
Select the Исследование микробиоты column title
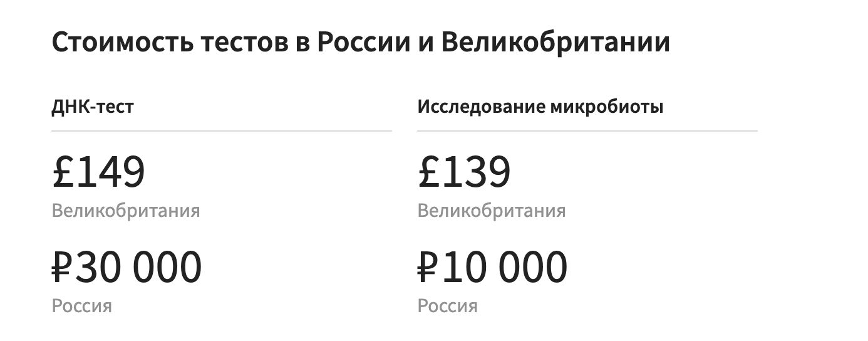(540, 107)
